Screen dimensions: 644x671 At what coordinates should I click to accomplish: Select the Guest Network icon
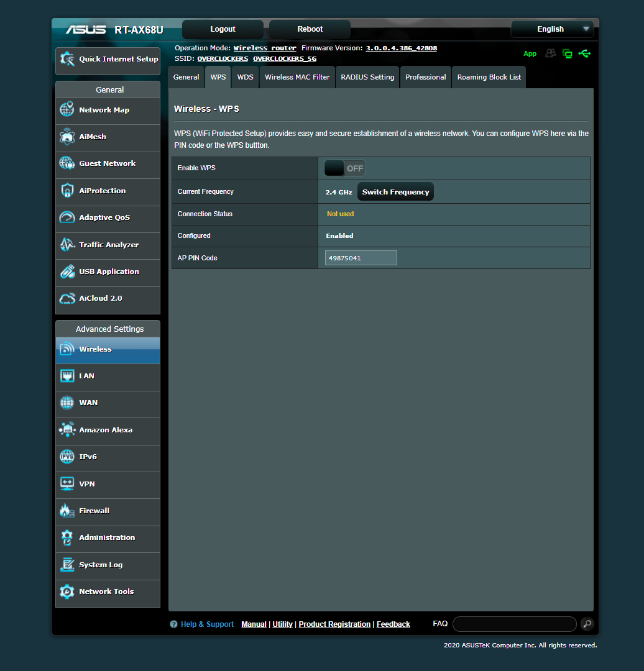(x=67, y=163)
